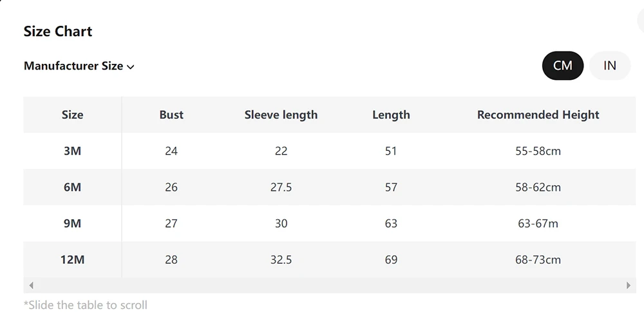Click the Sleeve length column header
Viewport: 644px width, 323px height.
point(281,115)
